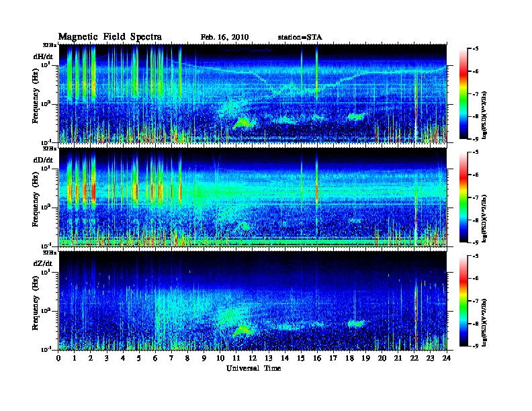This screenshot has width=532, height=411.
Task: Click the -5 tick on dH/dt color bar
Action: tap(476, 49)
